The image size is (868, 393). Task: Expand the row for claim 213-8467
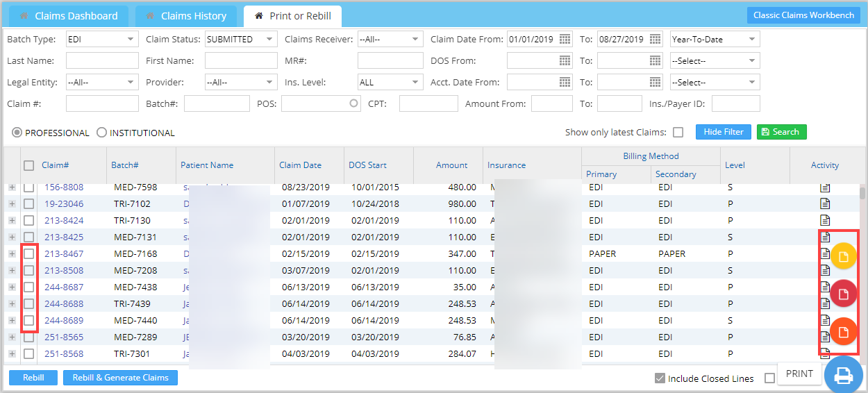tap(12, 253)
